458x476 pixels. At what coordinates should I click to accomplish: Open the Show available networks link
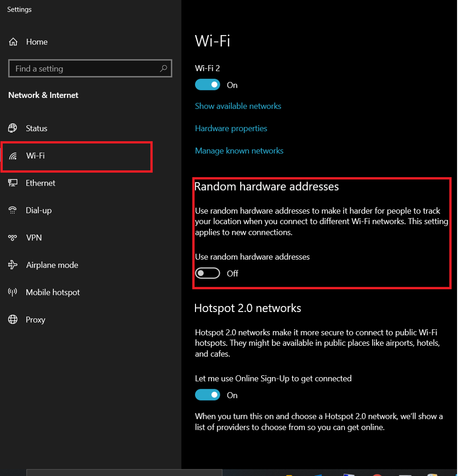pyautogui.click(x=238, y=106)
